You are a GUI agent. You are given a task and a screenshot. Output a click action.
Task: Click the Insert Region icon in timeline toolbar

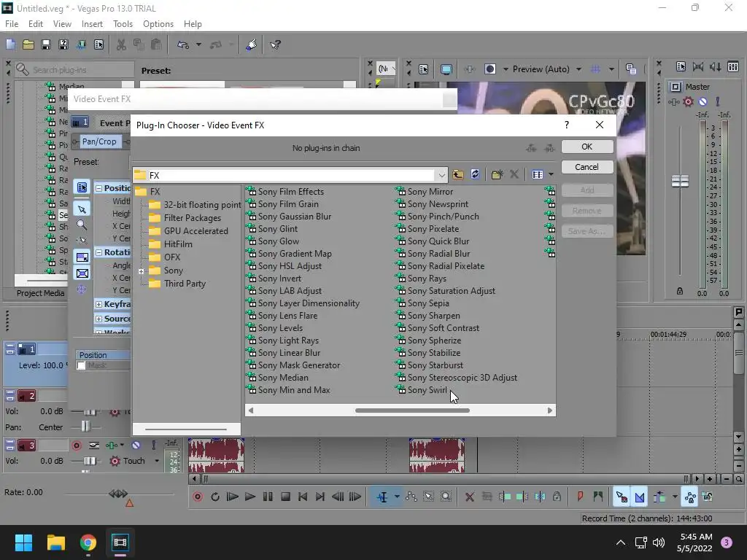click(597, 497)
